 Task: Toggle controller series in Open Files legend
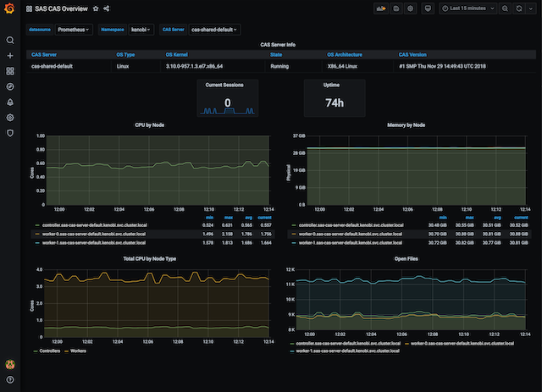348,344
